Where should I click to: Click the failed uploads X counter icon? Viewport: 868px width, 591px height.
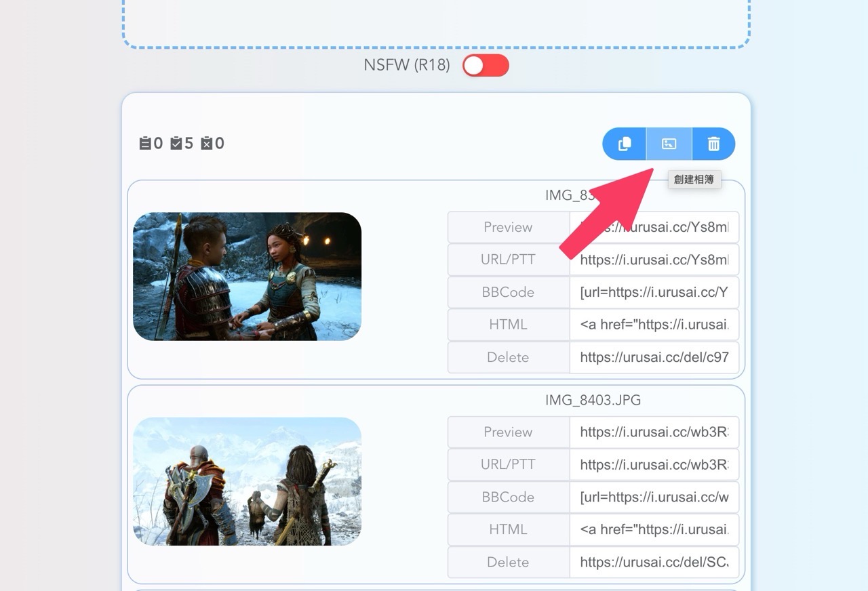tap(207, 143)
